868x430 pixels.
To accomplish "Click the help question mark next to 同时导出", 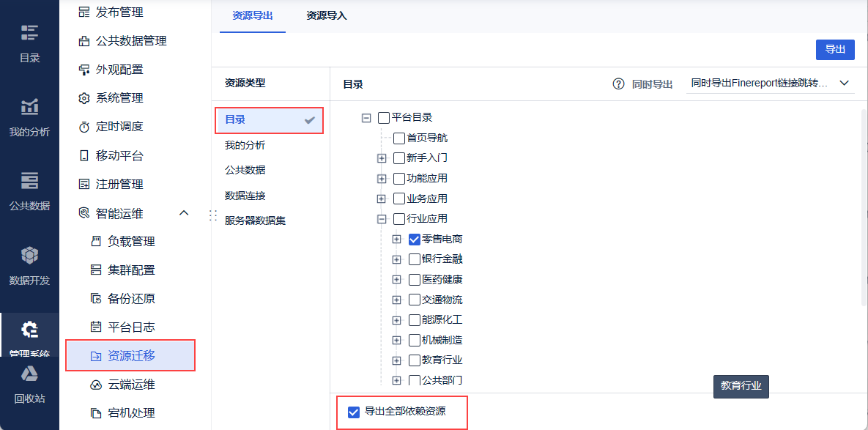I will pyautogui.click(x=618, y=84).
